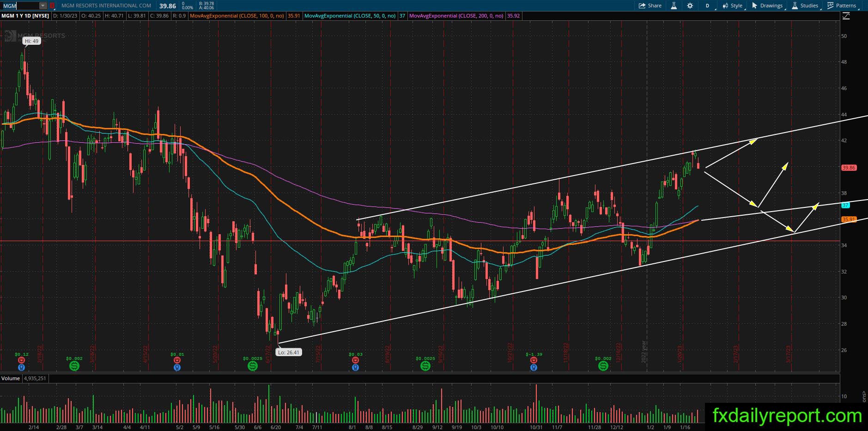Click the MGM symbol input field

click(20, 6)
